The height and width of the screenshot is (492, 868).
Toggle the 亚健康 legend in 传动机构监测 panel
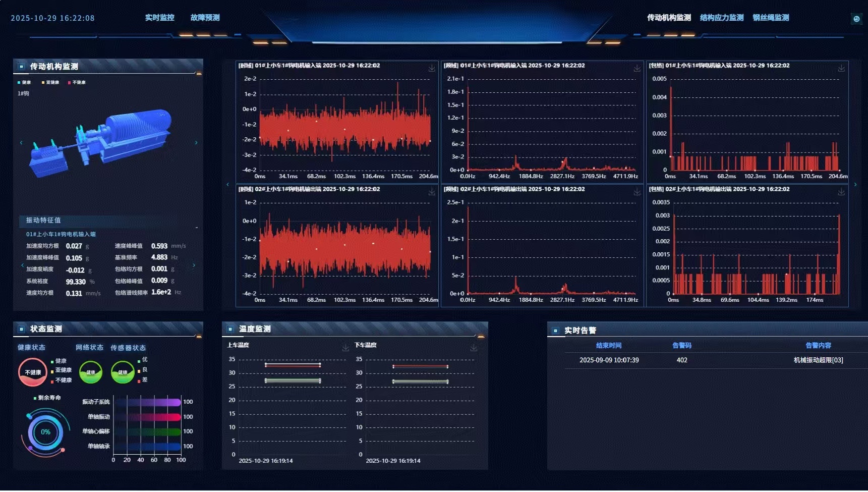click(50, 82)
